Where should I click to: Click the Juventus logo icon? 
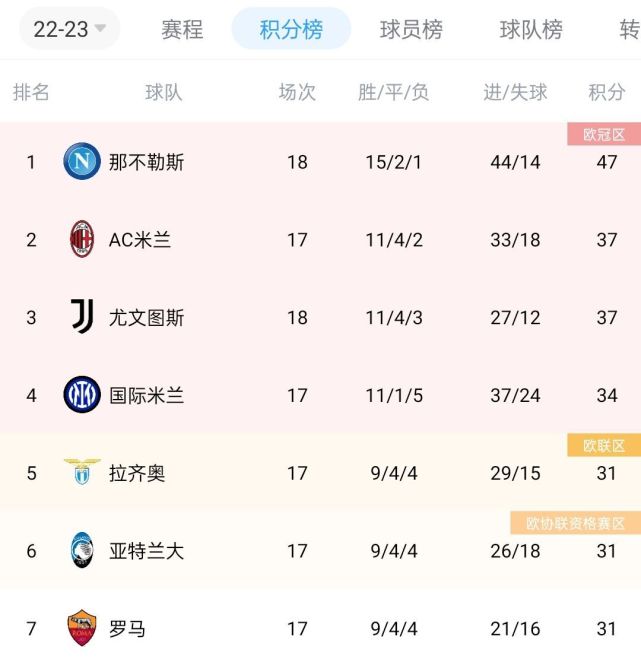click(82, 318)
